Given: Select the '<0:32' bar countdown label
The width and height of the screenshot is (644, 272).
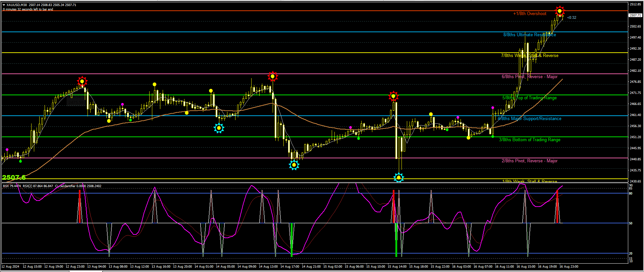Looking at the screenshot, I should 572,17.
